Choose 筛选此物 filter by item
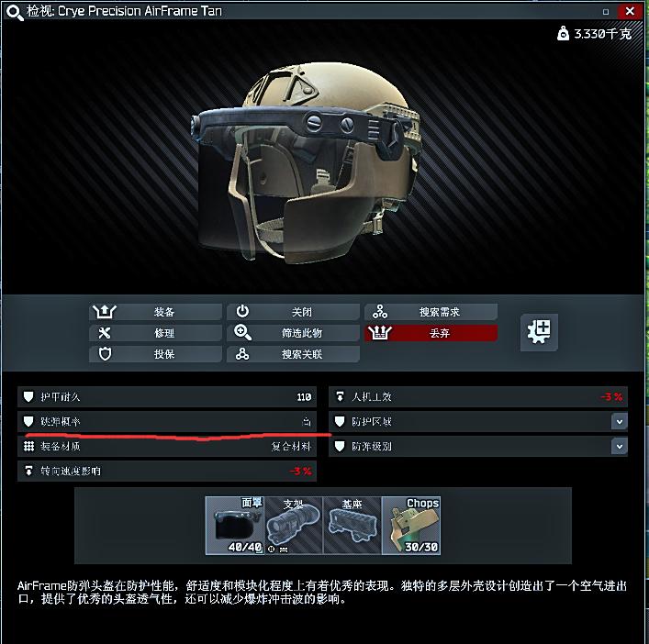The image size is (649, 644). 293,333
